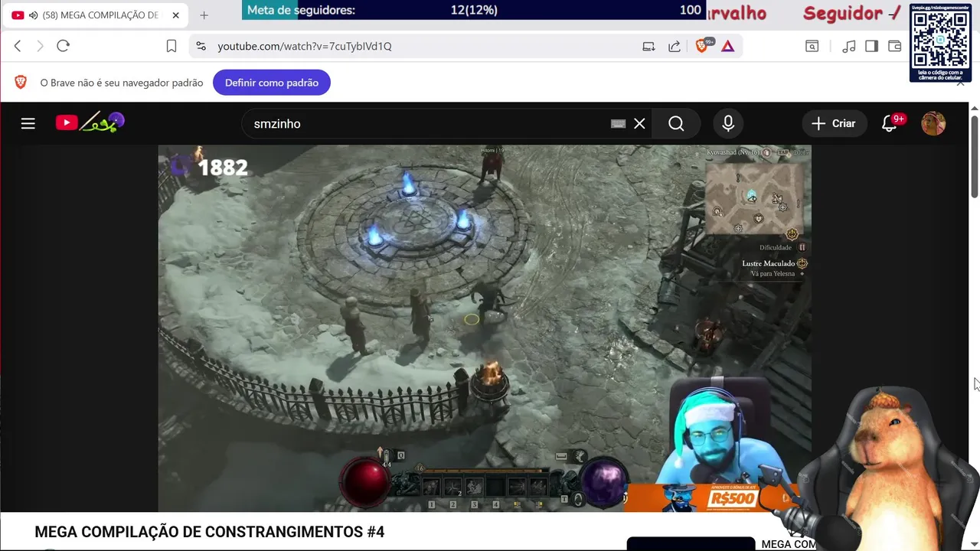Image resolution: width=980 pixels, height=551 pixels.
Task: Click the red health orb
Action: coord(366,481)
